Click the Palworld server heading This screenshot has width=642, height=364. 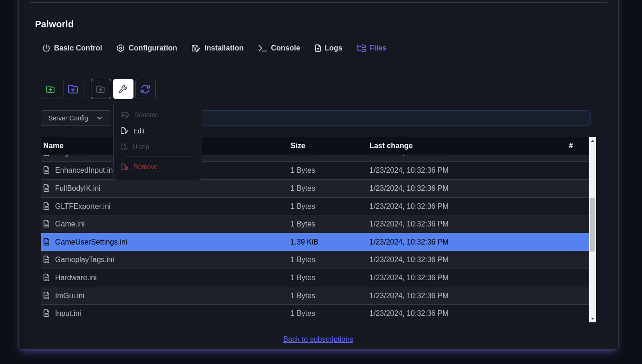pyautogui.click(x=54, y=24)
